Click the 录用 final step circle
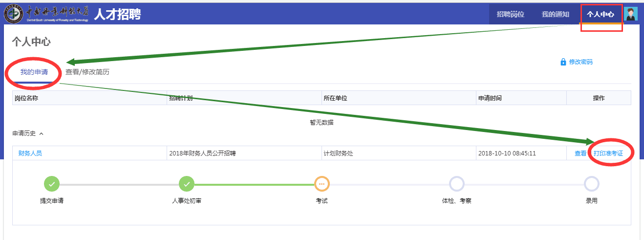Screen dimensions: 644x240 (591, 184)
